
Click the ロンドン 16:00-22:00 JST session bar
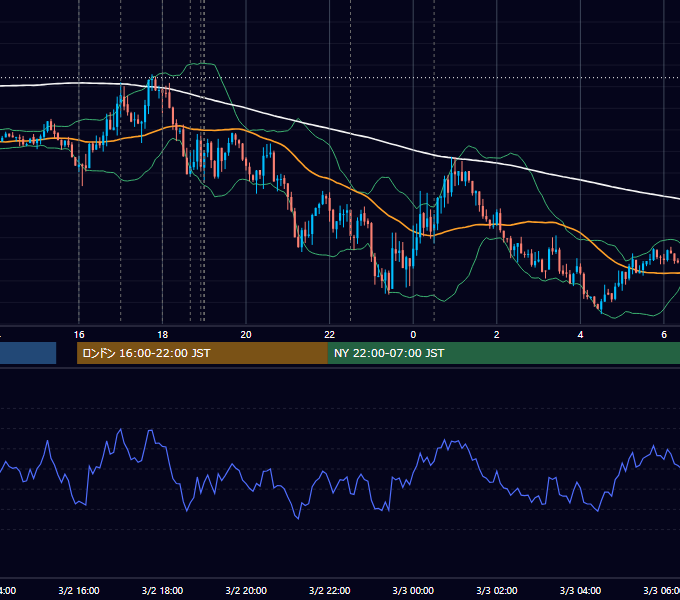pos(202,353)
